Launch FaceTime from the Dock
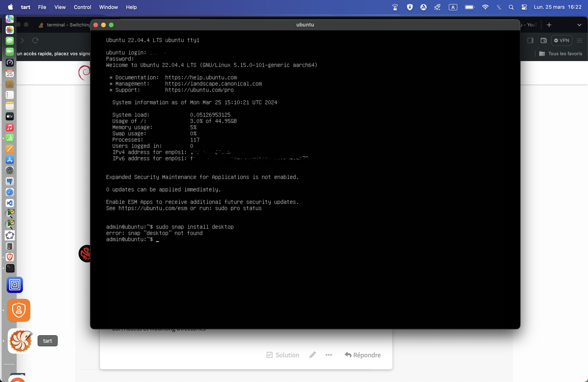588x382 pixels. 10,52
